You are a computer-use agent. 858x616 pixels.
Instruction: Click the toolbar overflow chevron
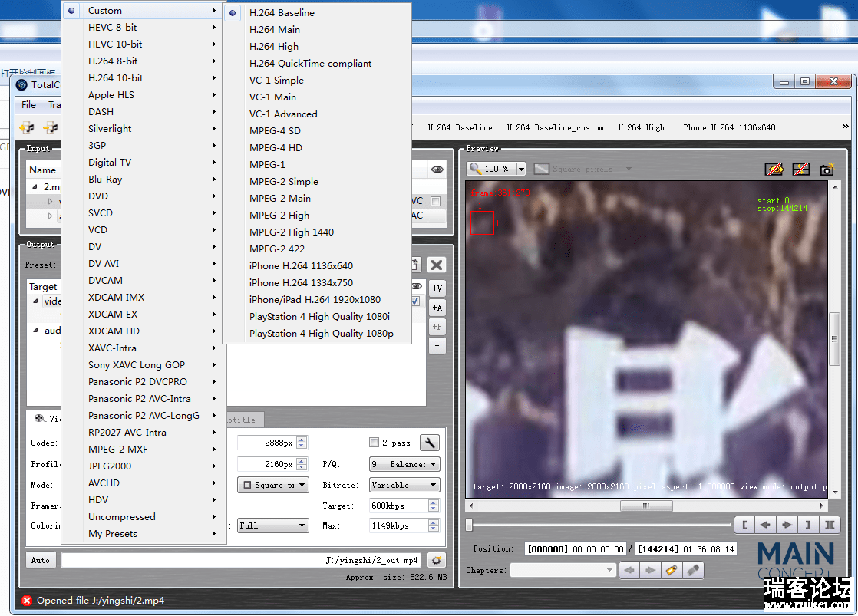(845, 127)
